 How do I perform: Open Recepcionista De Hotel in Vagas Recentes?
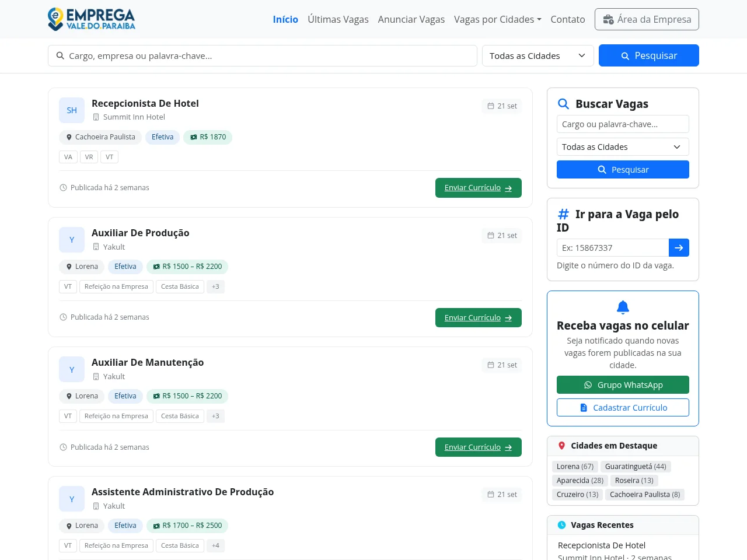pyautogui.click(x=602, y=545)
